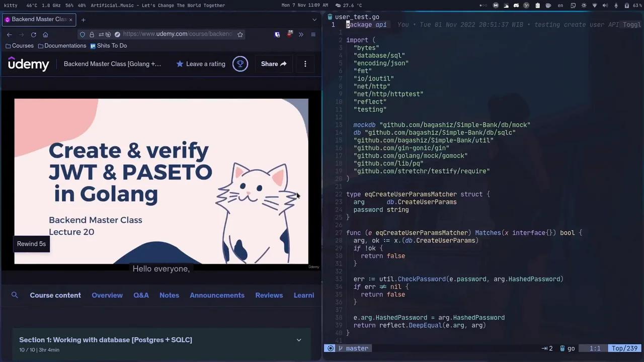
Task: Click the git branch master in editor statusbar
Action: tap(357, 348)
